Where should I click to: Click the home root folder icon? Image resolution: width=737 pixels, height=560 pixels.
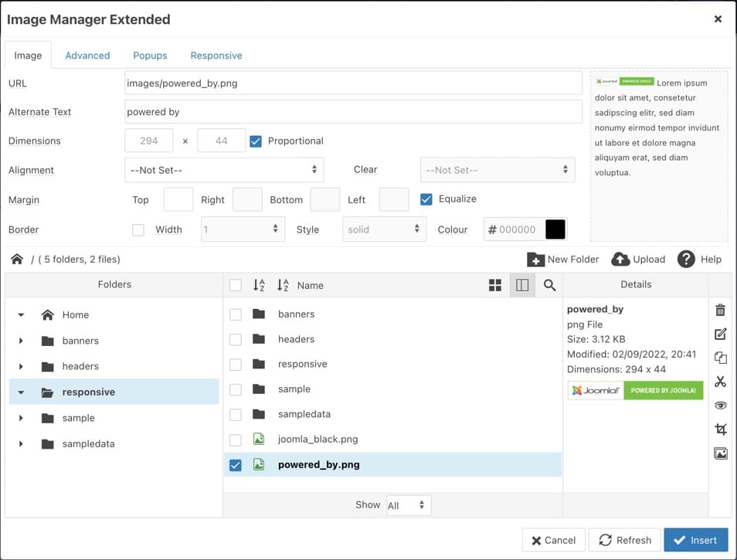tap(16, 260)
